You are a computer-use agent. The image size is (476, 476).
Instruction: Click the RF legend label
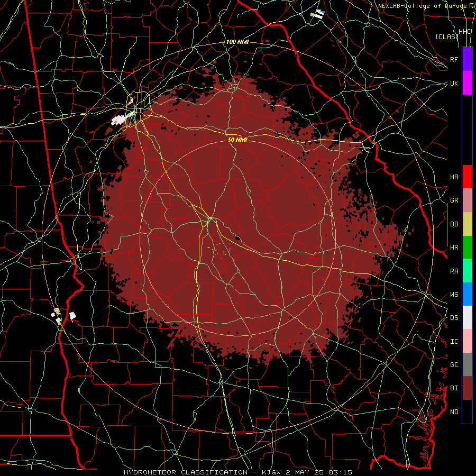click(454, 59)
